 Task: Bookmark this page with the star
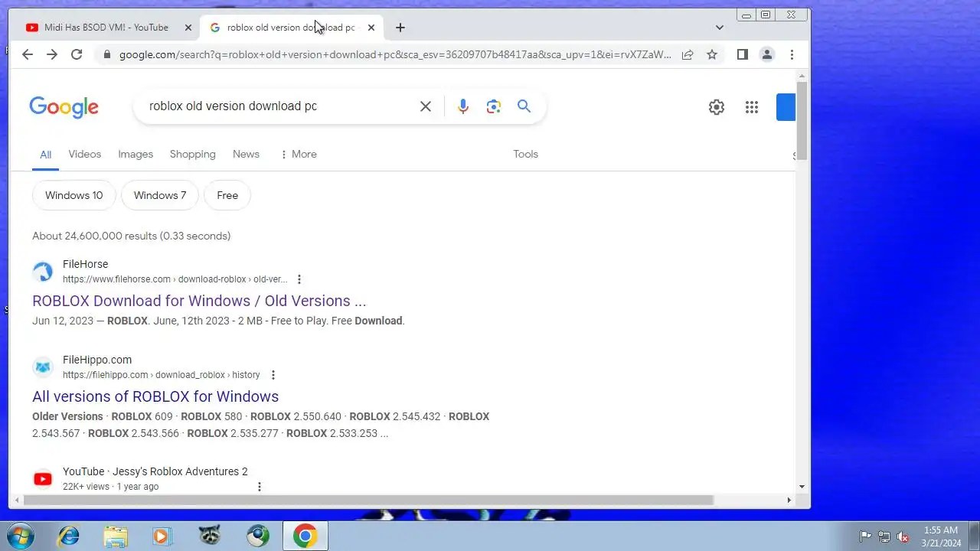[x=712, y=54]
